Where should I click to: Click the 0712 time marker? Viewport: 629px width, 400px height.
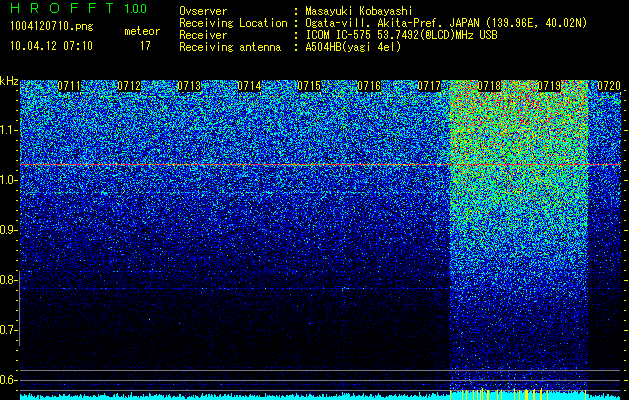tap(129, 86)
